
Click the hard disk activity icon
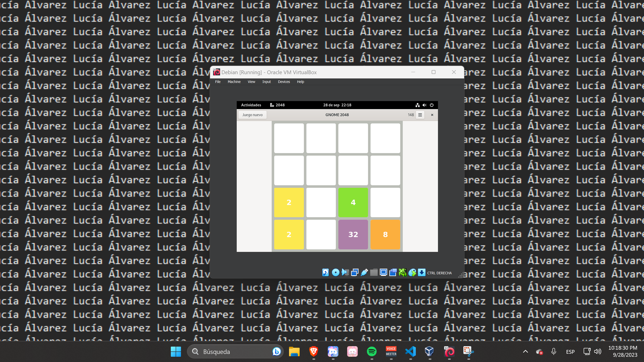[x=326, y=273]
